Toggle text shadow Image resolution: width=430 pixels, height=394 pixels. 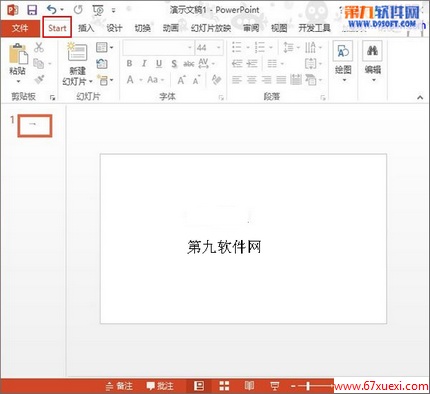tap(174, 63)
